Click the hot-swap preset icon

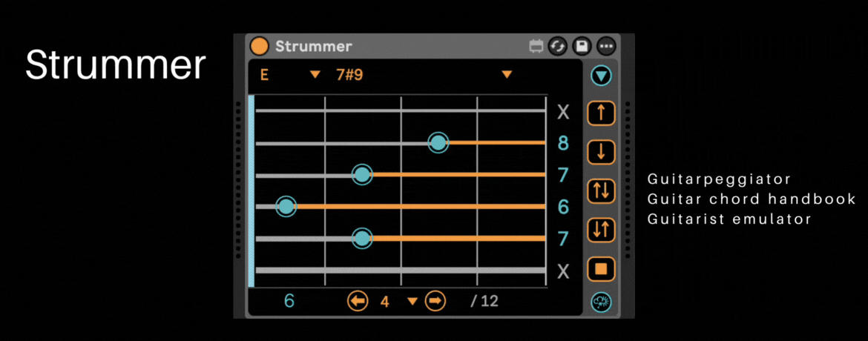click(558, 47)
